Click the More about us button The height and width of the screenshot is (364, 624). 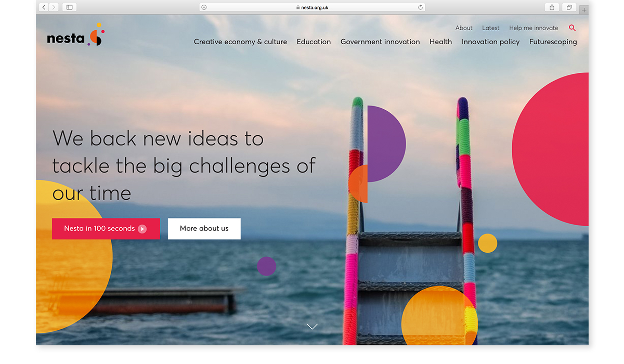point(204,229)
